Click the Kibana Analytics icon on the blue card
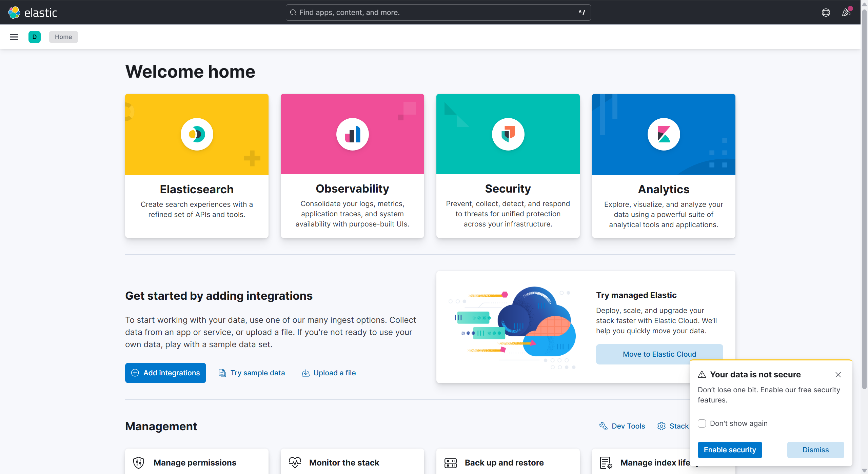 [664, 134]
